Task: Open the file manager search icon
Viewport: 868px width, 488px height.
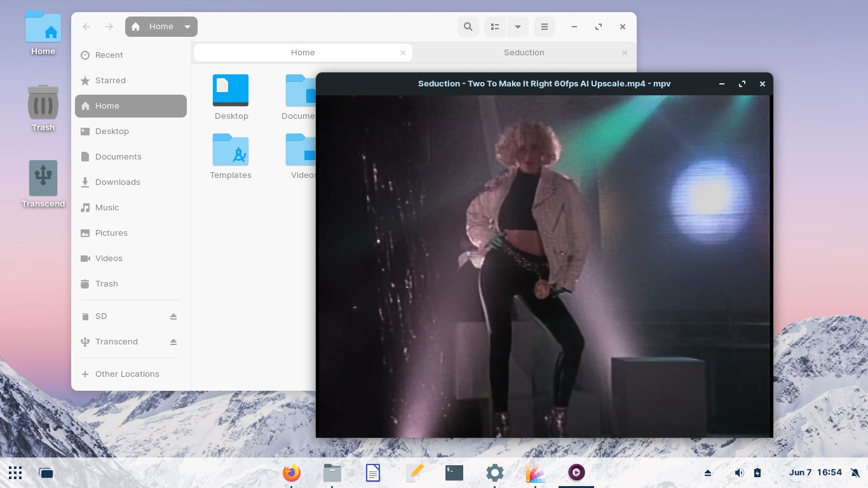Action: coord(468,27)
